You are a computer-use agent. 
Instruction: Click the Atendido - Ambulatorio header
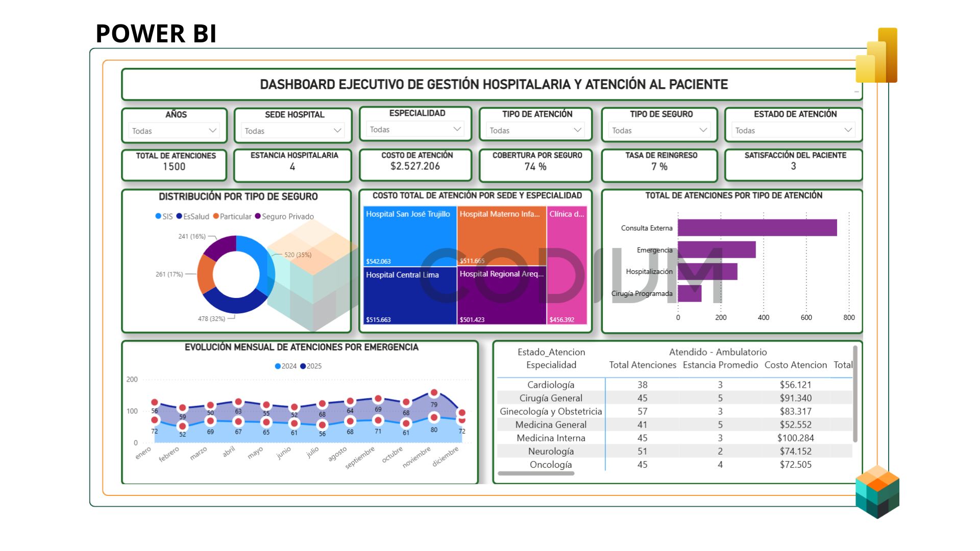[718, 352]
